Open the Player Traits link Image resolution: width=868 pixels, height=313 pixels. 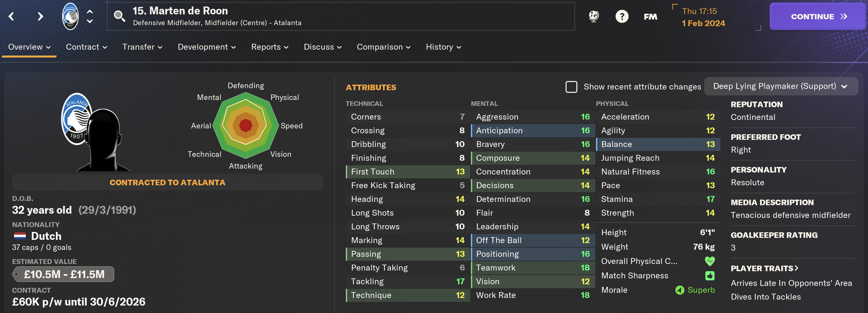pyautogui.click(x=764, y=268)
